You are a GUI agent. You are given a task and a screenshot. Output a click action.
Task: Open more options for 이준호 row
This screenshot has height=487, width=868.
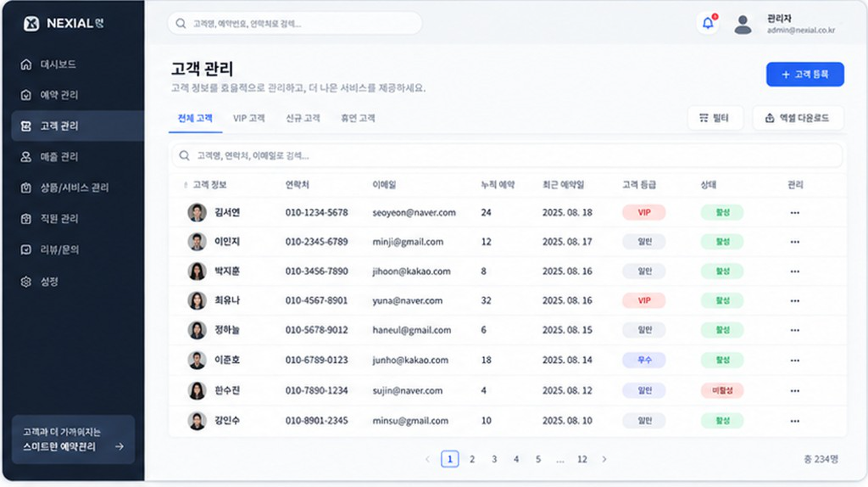pyautogui.click(x=795, y=360)
